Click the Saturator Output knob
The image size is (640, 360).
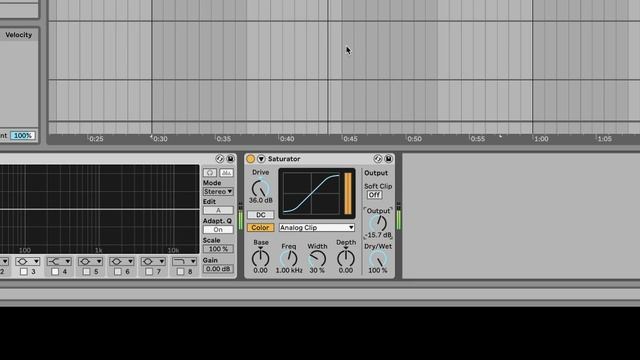coord(378,223)
